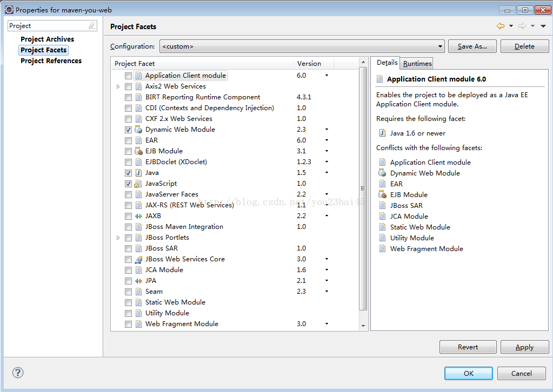This screenshot has width=553, height=392.
Task: Open Dynamic Web Module version dropdown
Action: coord(327,130)
